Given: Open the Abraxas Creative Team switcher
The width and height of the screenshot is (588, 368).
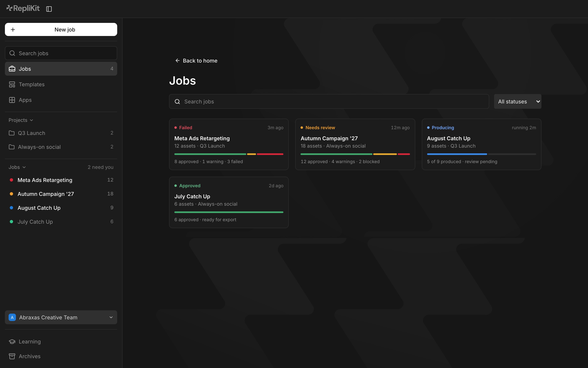Looking at the screenshot, I should tap(61, 317).
